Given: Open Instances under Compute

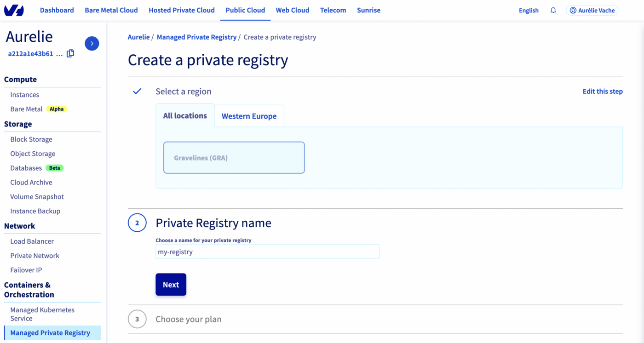Looking at the screenshot, I should click(24, 94).
